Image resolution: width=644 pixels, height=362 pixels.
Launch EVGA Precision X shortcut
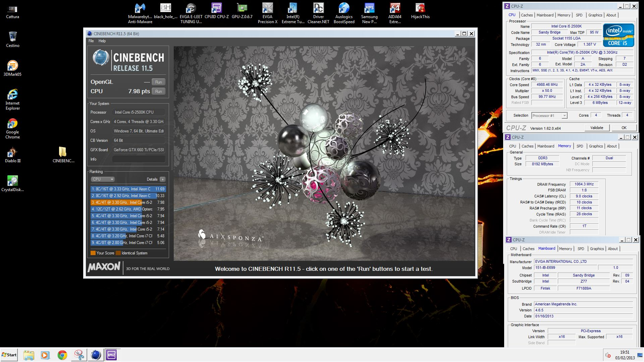(268, 13)
